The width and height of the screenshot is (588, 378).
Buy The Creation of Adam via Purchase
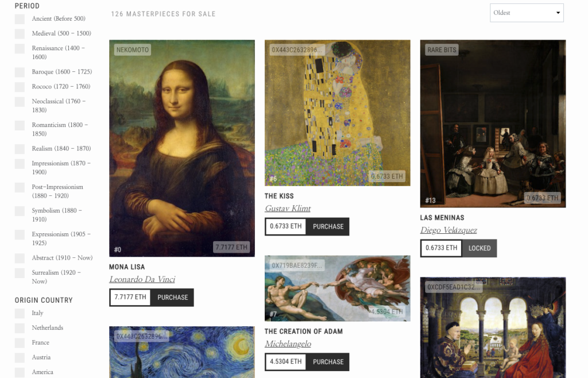(x=328, y=362)
